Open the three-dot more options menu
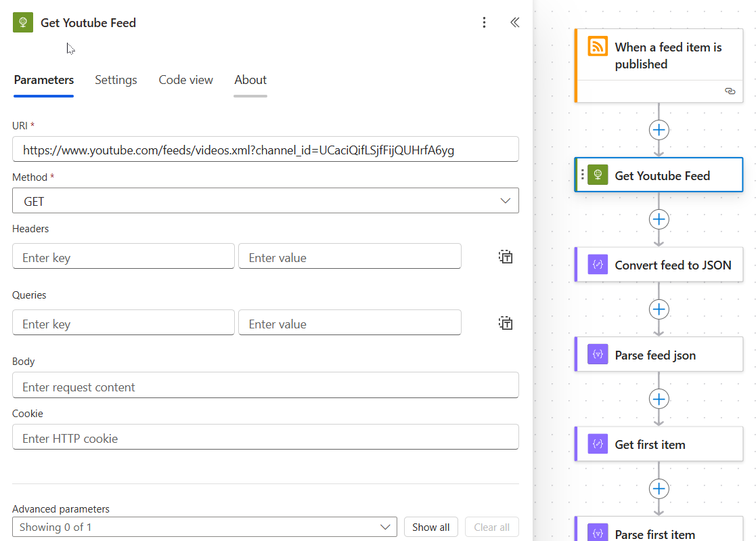 click(484, 22)
